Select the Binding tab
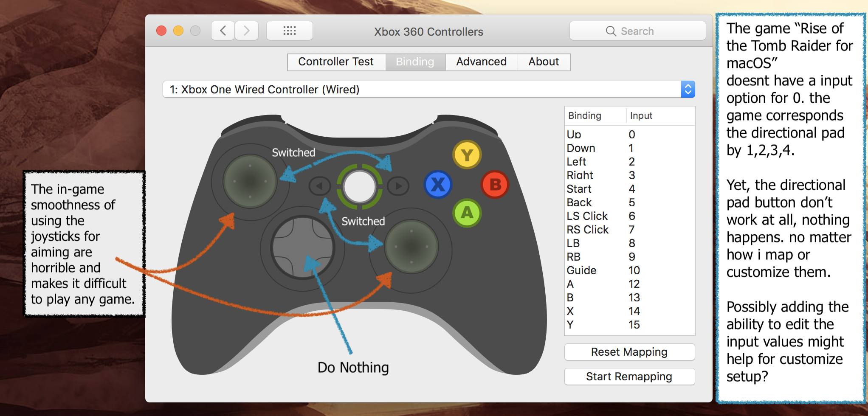The image size is (868, 416). [x=415, y=62]
